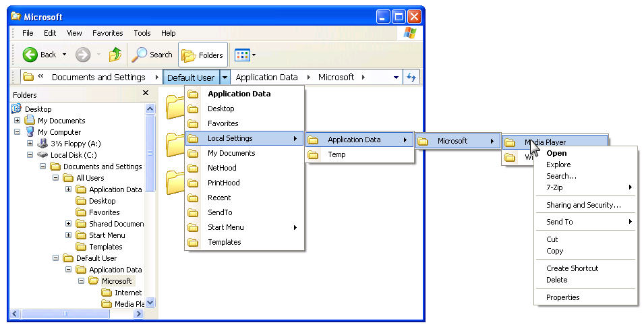Image resolution: width=644 pixels, height=329 pixels.
Task: Open address bar history dropdown arrow
Action: pyautogui.click(x=396, y=78)
